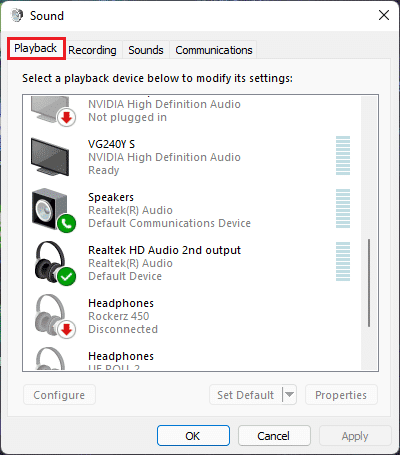Open the Set Default dropdown arrow
The image size is (400, 455).
pyautogui.click(x=289, y=395)
